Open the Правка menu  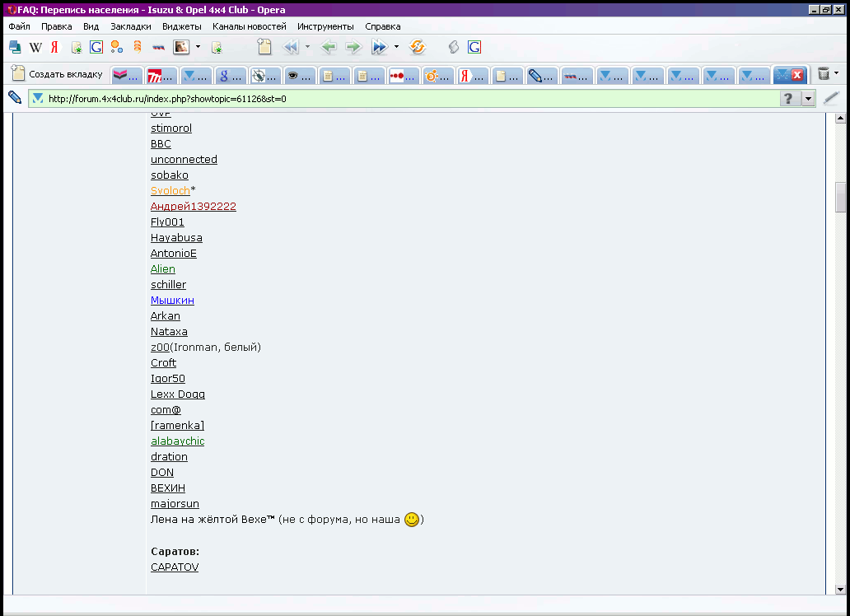(x=56, y=26)
